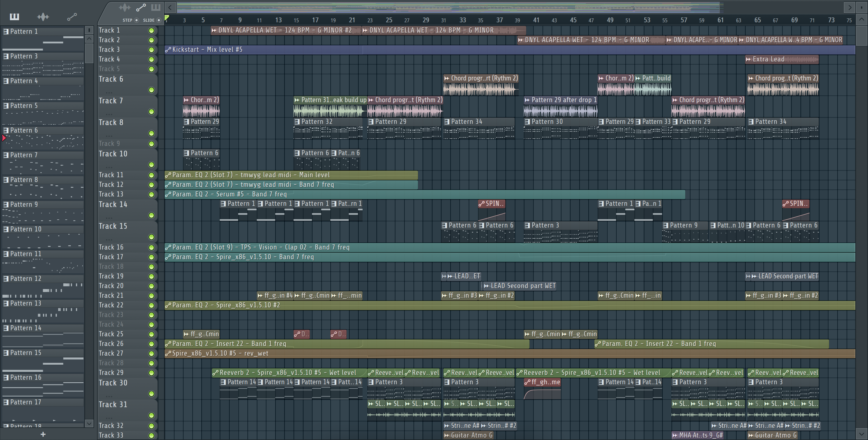The image size is (868, 440).
Task: Click bar 65 on timeline ruler
Action: [757, 20]
